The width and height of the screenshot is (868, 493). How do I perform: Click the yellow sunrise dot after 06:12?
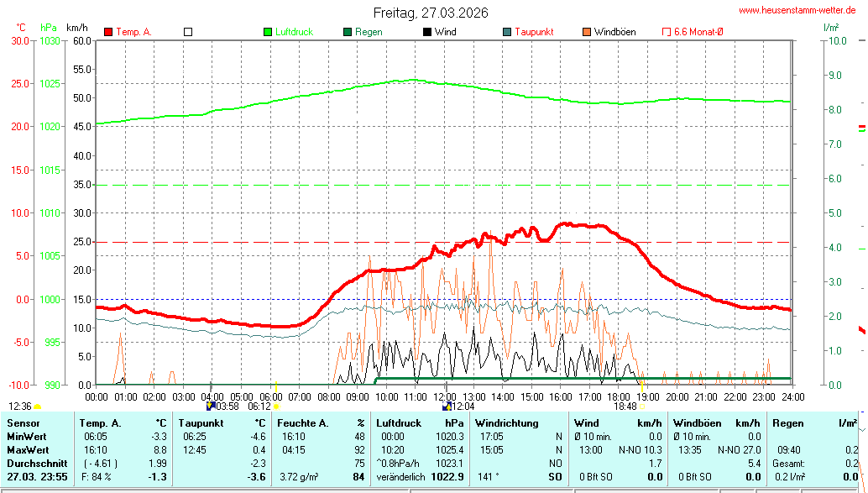pyautogui.click(x=276, y=406)
